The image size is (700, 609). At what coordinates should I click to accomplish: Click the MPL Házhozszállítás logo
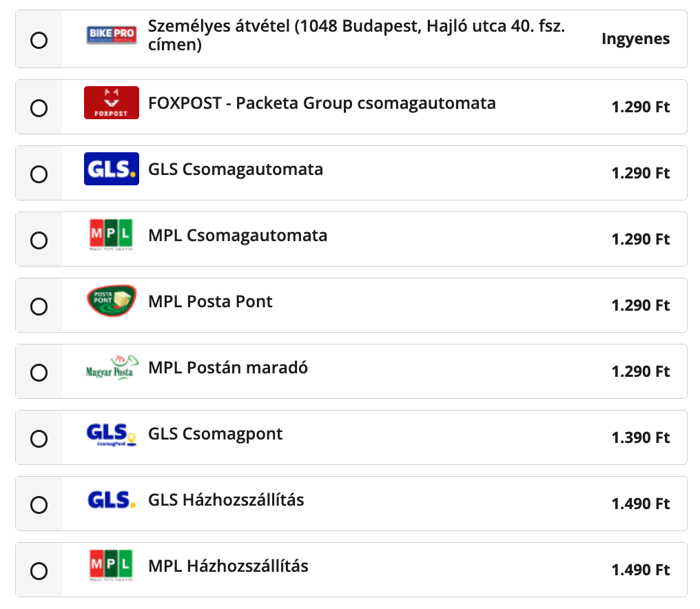click(111, 566)
